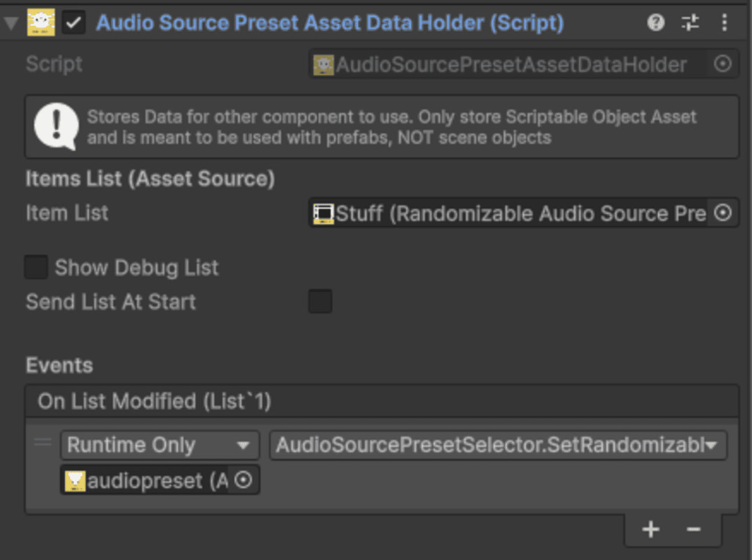
Task: Open the three-dot component context menu
Action: click(724, 22)
